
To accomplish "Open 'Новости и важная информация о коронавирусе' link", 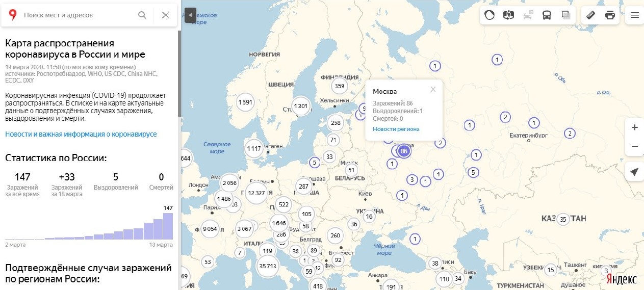I will click(81, 134).
